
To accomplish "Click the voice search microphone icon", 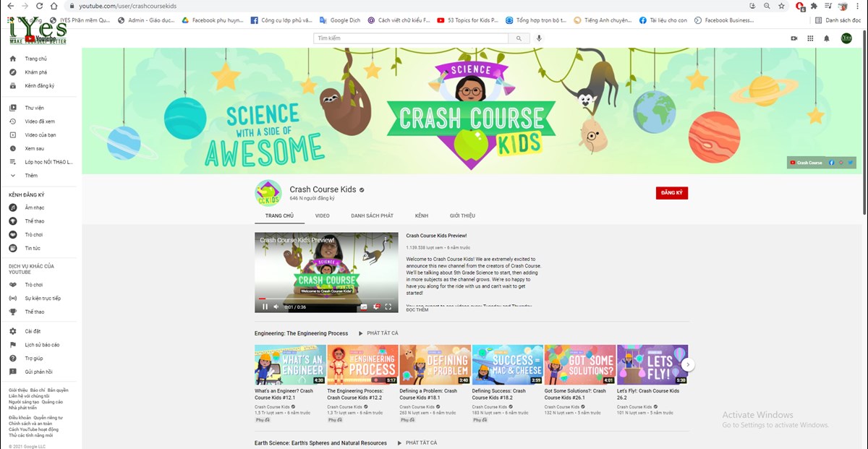I will [540, 38].
